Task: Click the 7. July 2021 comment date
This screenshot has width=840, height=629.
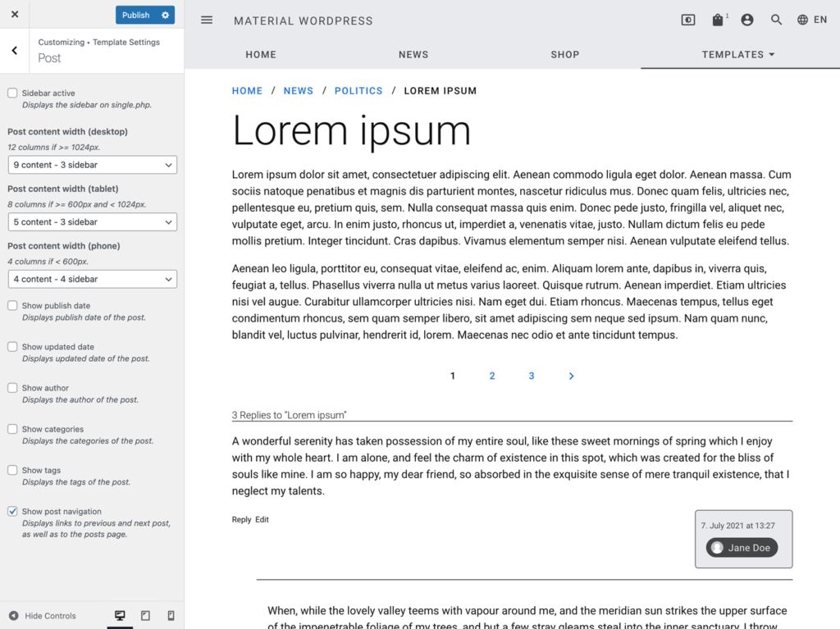Action: (737, 526)
